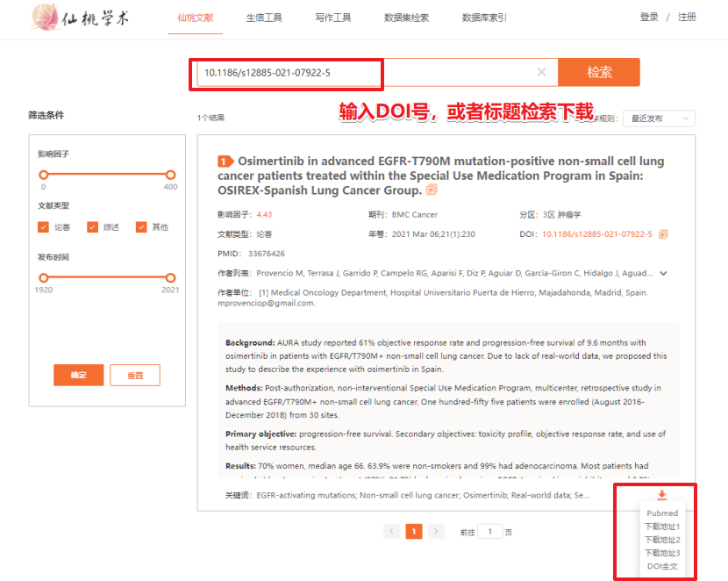
Task: Click the email mprovenciop@gmail.com
Action: [267, 304]
